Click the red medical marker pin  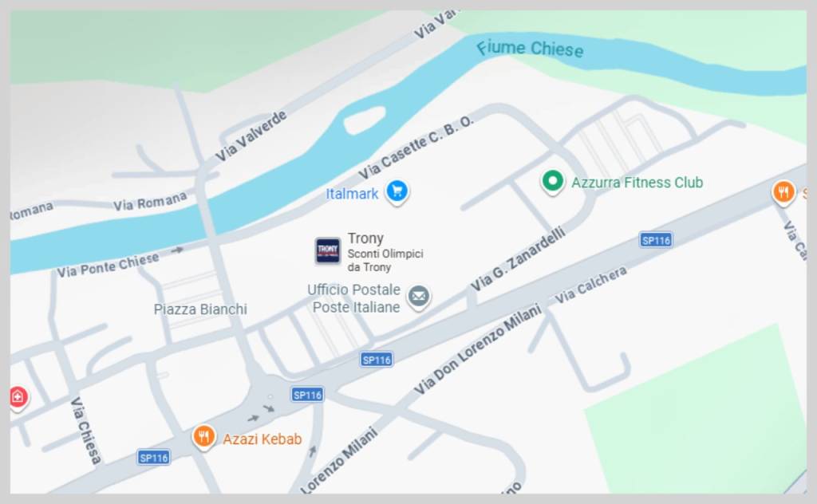[x=18, y=398]
